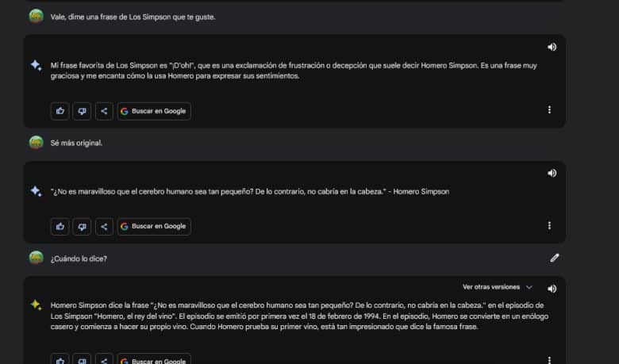Share the cerebro humano quote response
The width and height of the screenshot is (619, 364).
(104, 226)
